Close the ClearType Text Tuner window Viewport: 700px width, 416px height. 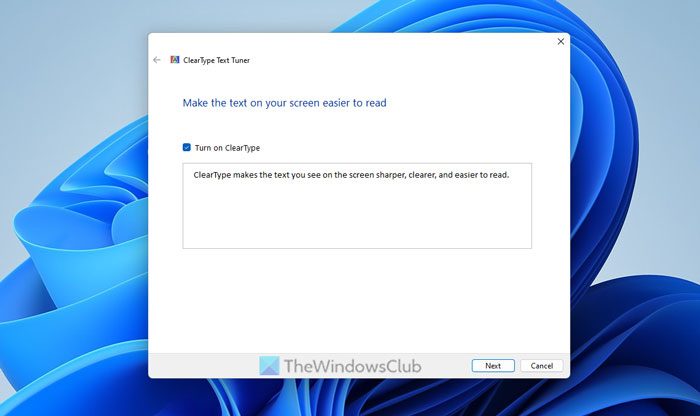click(561, 42)
